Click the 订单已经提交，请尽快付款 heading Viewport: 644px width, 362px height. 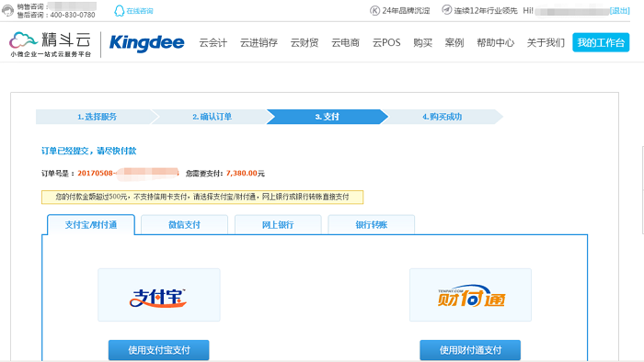point(88,151)
